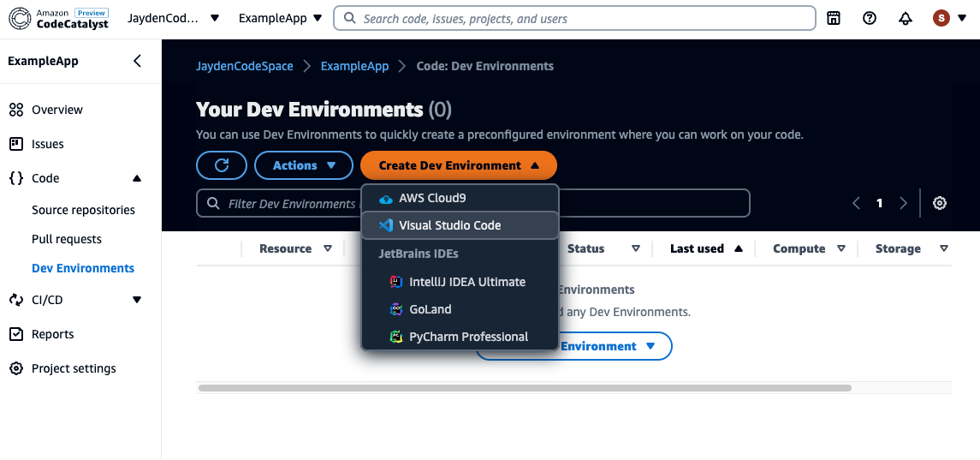Pick PyCharm Professional from the list
Screen dimensions: 980x460
click(468, 337)
